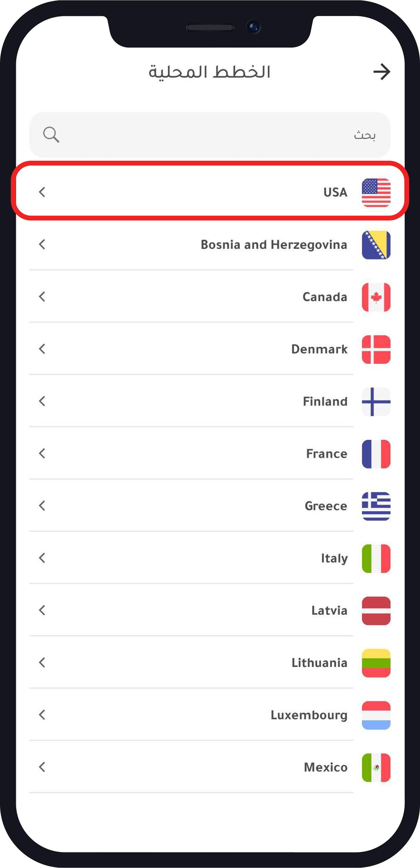The width and height of the screenshot is (420, 868).
Task: Open the France row chevron
Action: click(x=42, y=454)
